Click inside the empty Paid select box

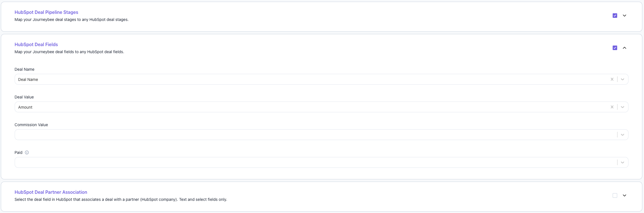(321, 162)
